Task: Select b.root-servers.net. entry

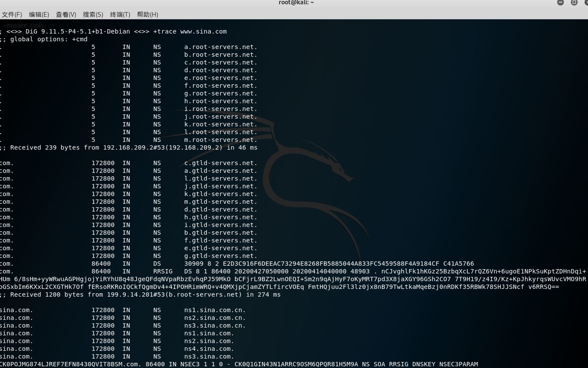Action: tap(221, 55)
